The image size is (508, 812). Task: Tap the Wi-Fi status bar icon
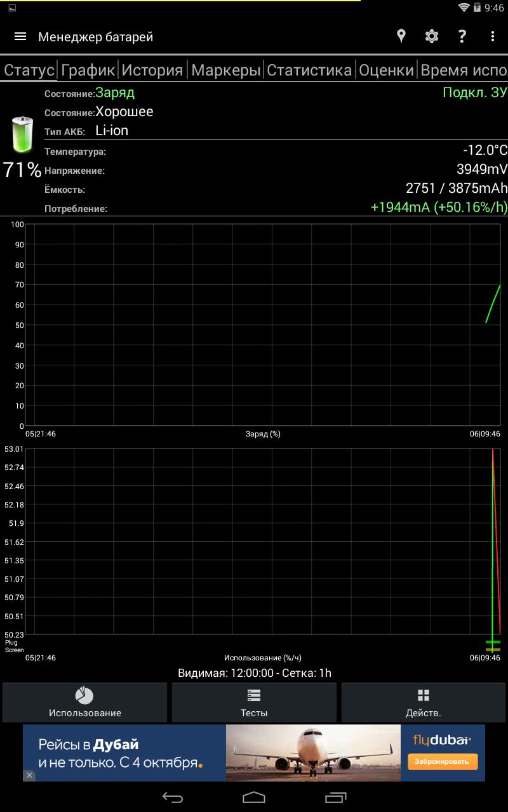pos(464,8)
